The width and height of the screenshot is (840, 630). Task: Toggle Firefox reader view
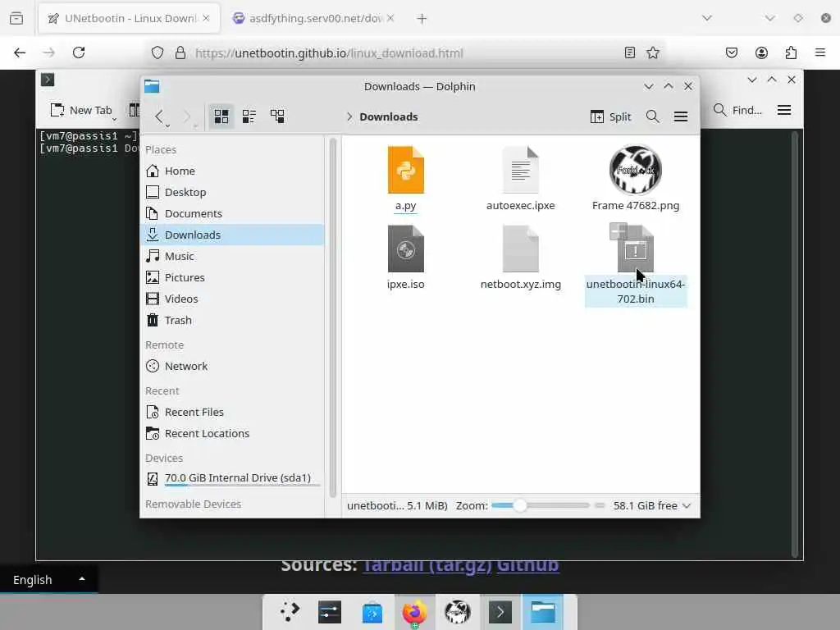click(x=630, y=52)
